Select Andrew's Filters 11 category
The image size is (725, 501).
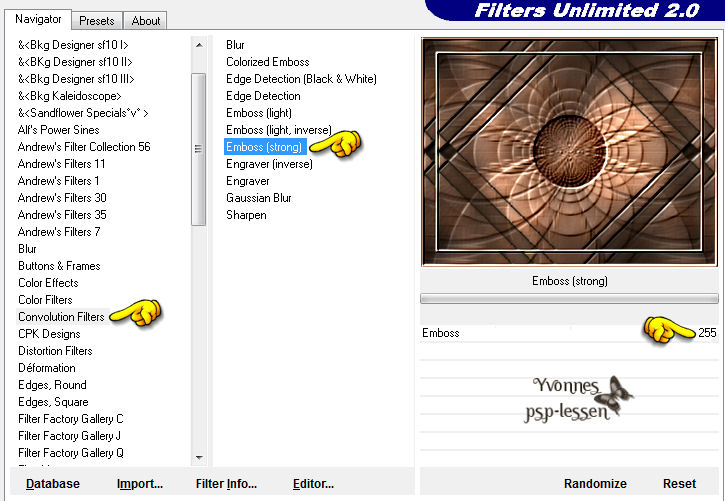(61, 164)
